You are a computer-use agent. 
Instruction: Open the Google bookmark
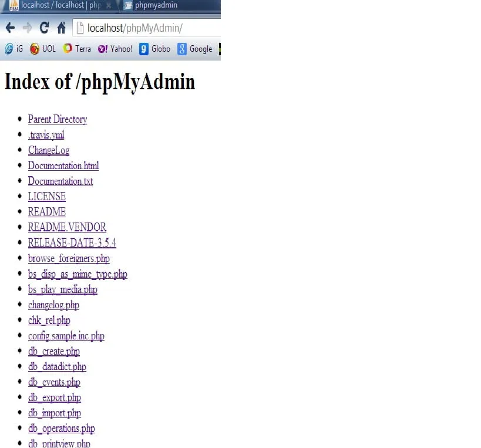[x=194, y=49]
